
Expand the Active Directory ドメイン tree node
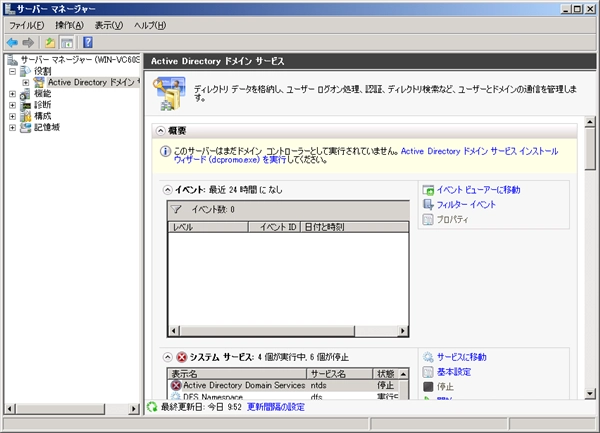click(26, 82)
